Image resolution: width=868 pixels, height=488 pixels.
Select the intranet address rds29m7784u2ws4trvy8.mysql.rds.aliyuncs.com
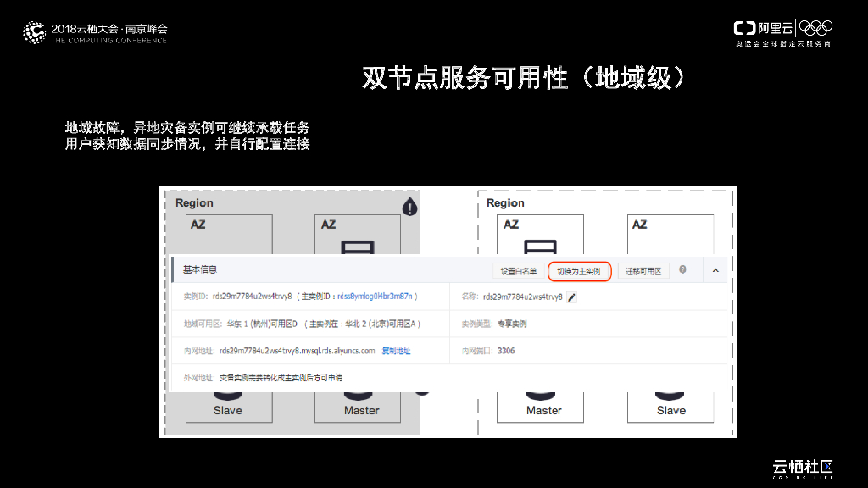298,351
